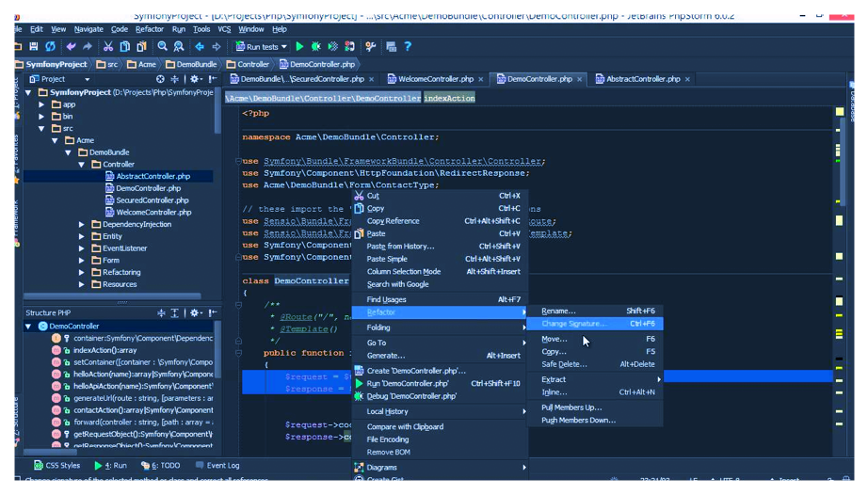Open the Refactor menu in the menu bar
This screenshot has width=868, height=495.
[x=150, y=29]
